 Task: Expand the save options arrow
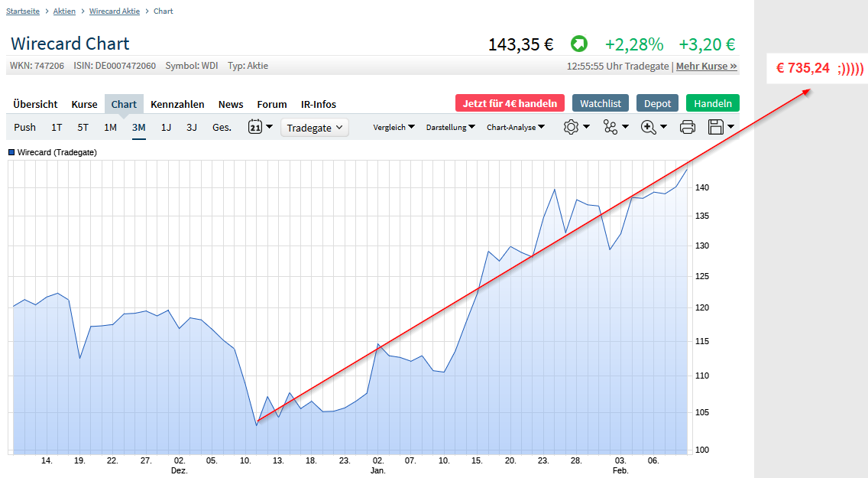pos(730,127)
